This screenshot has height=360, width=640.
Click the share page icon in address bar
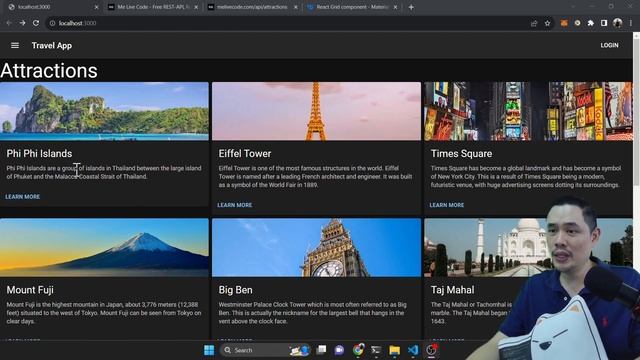point(534,23)
